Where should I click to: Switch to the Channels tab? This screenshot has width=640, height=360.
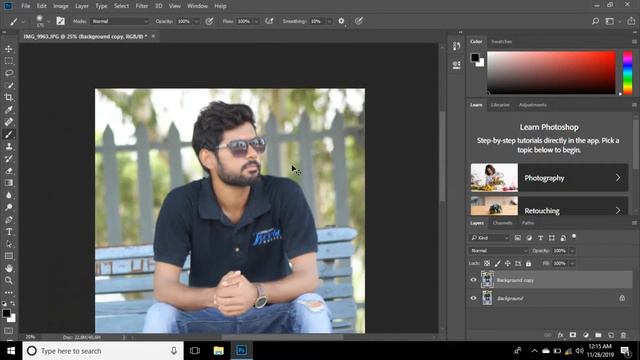(502, 223)
